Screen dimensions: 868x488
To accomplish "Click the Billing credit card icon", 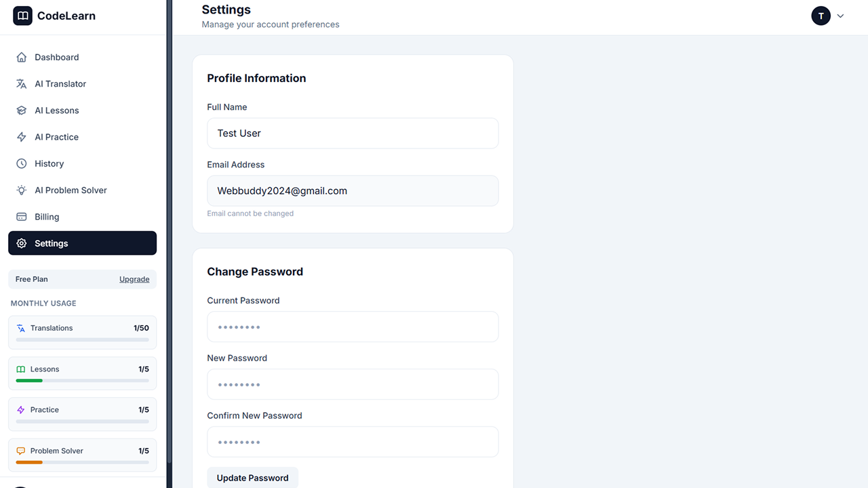I will (x=22, y=217).
